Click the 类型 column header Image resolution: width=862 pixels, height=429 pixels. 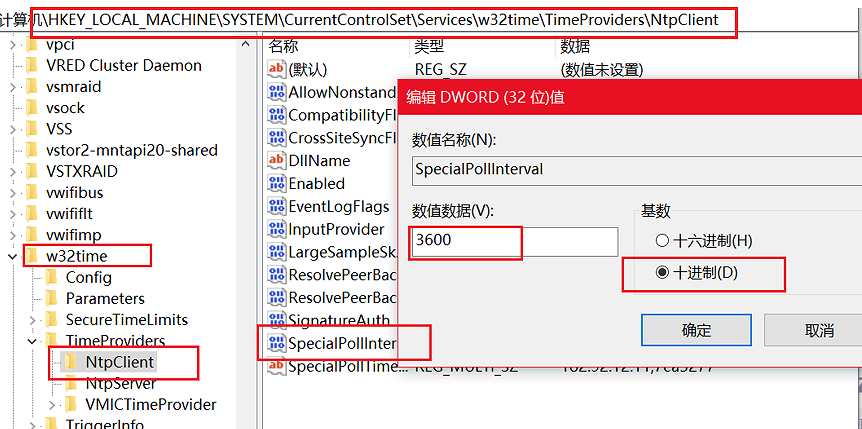coord(429,46)
